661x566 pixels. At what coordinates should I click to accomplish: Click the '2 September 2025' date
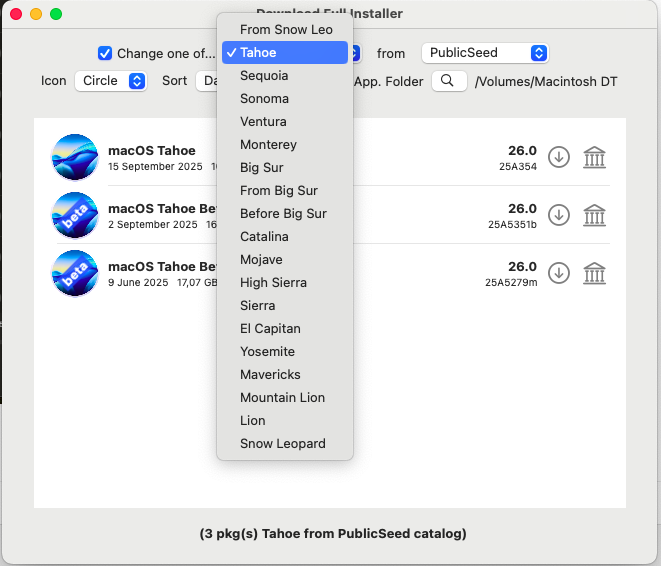pyautogui.click(x=153, y=224)
